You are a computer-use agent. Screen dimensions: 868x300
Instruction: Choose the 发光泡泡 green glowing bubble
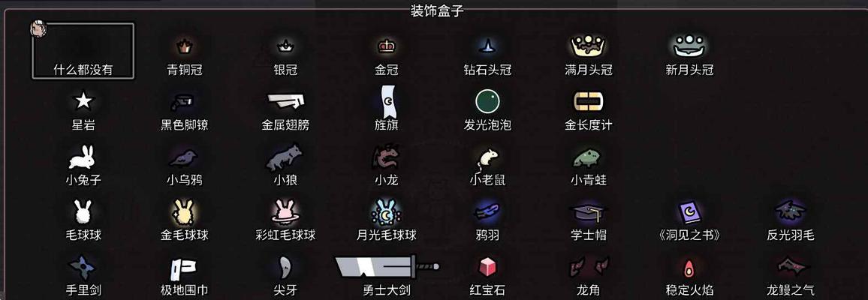[x=487, y=101]
